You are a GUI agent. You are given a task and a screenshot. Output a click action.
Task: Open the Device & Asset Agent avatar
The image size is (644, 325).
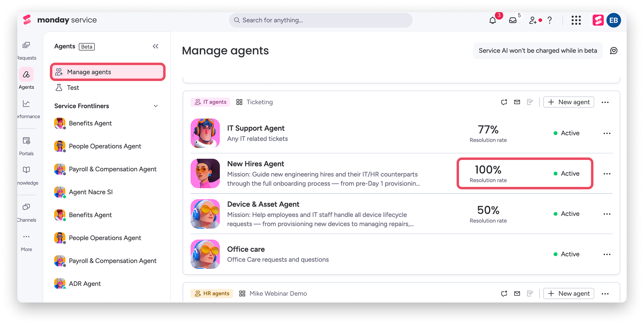coord(205,214)
